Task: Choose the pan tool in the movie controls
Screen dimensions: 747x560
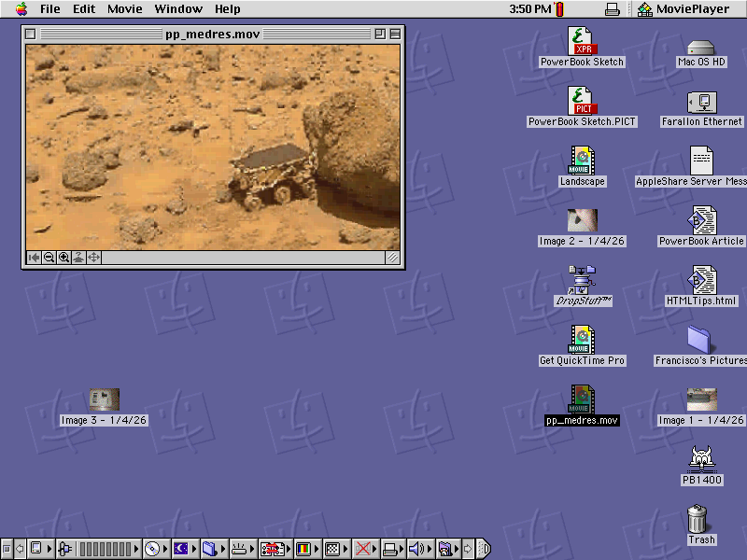Action: (92, 259)
